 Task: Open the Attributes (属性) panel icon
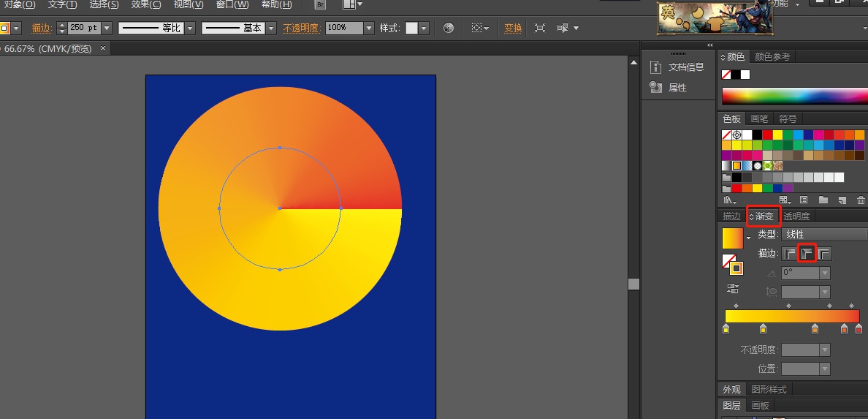[x=655, y=87]
